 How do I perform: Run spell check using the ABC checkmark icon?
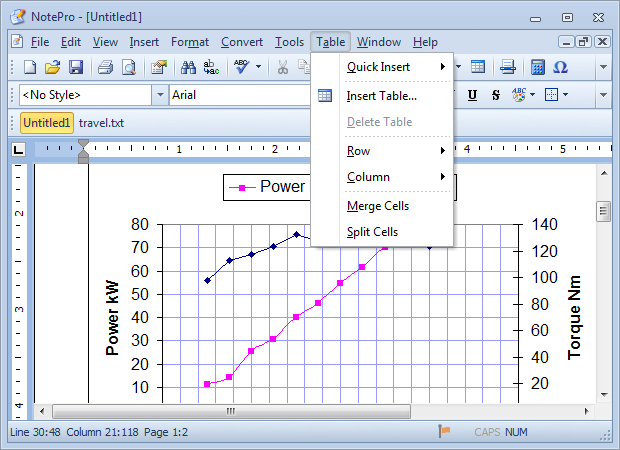(x=241, y=67)
